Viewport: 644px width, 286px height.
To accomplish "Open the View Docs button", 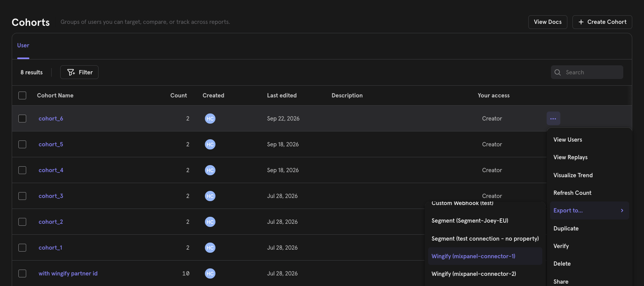I will (x=547, y=22).
